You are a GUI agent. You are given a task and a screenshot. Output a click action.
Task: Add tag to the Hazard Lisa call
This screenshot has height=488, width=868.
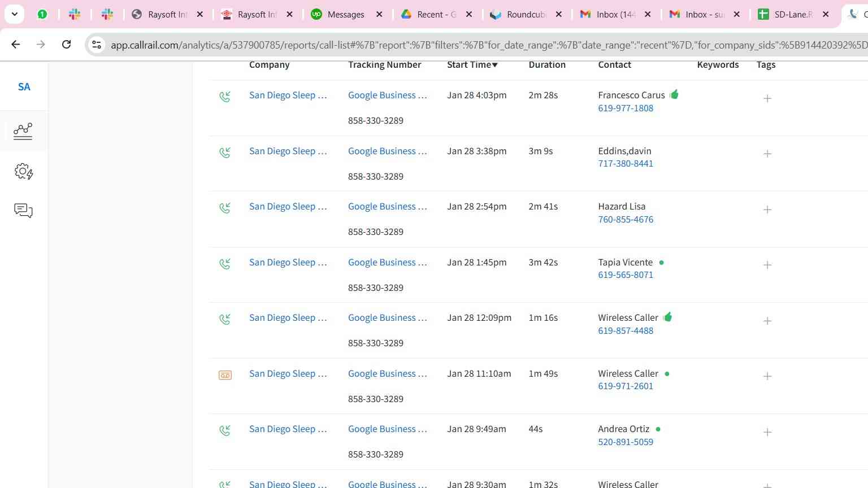tap(767, 210)
